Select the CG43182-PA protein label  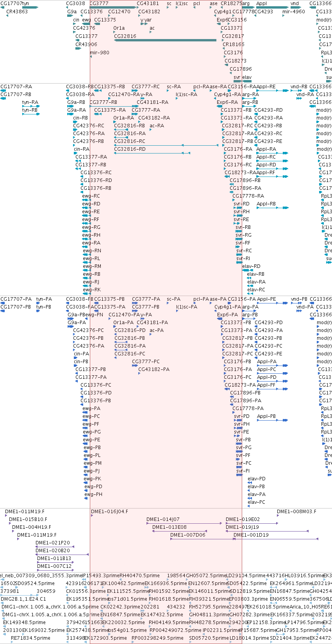pyautogui.click(x=154, y=369)
